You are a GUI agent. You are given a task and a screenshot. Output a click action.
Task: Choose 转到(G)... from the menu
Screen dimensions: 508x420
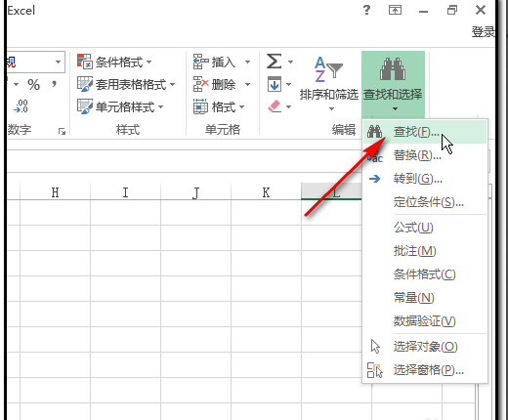coord(425,179)
